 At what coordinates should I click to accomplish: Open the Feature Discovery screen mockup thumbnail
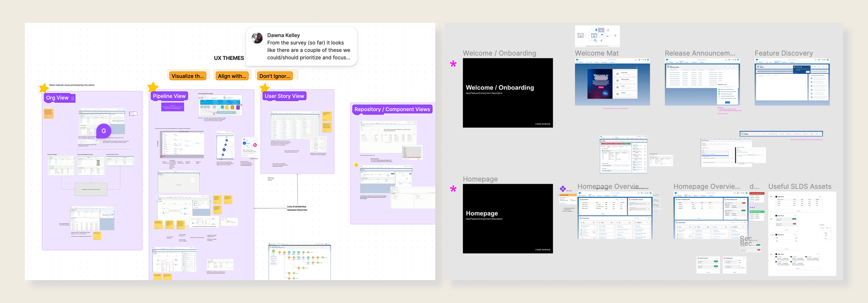(x=792, y=82)
